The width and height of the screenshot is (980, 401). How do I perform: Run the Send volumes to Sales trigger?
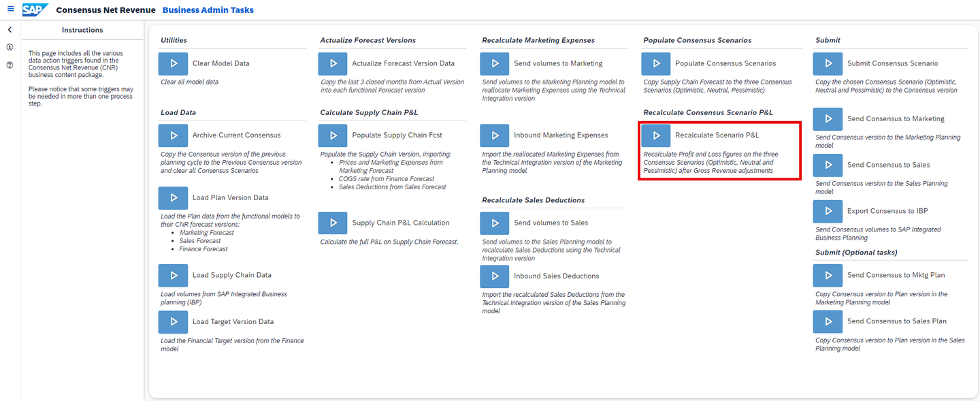(494, 223)
